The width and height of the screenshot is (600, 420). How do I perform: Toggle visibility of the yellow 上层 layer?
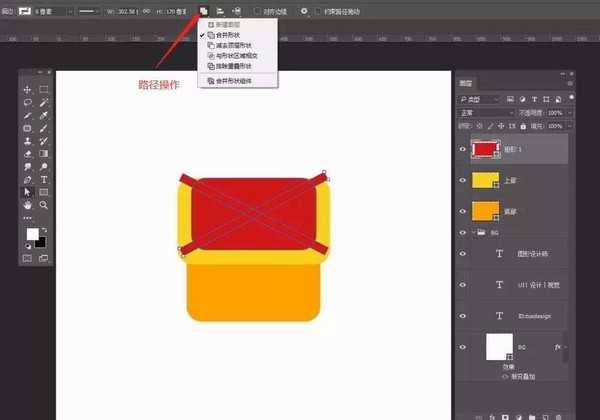(462, 180)
